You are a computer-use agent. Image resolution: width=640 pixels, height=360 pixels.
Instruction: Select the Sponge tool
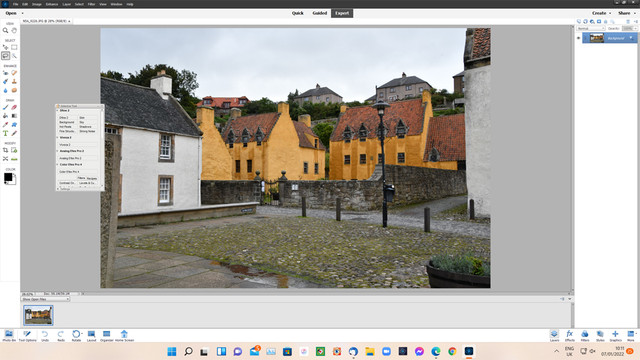point(14,90)
